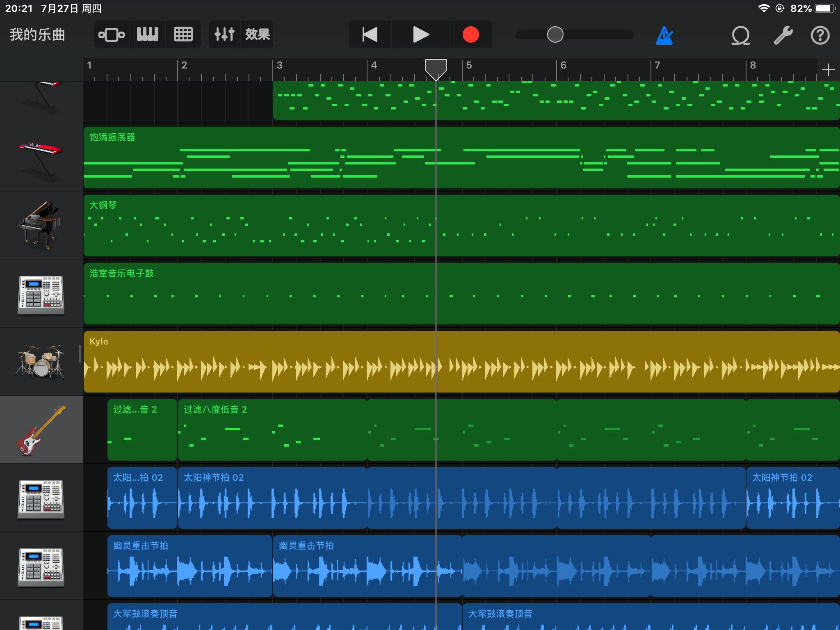Toggle the 效果 effects button
Viewport: 840px width, 630px height.
tap(257, 34)
